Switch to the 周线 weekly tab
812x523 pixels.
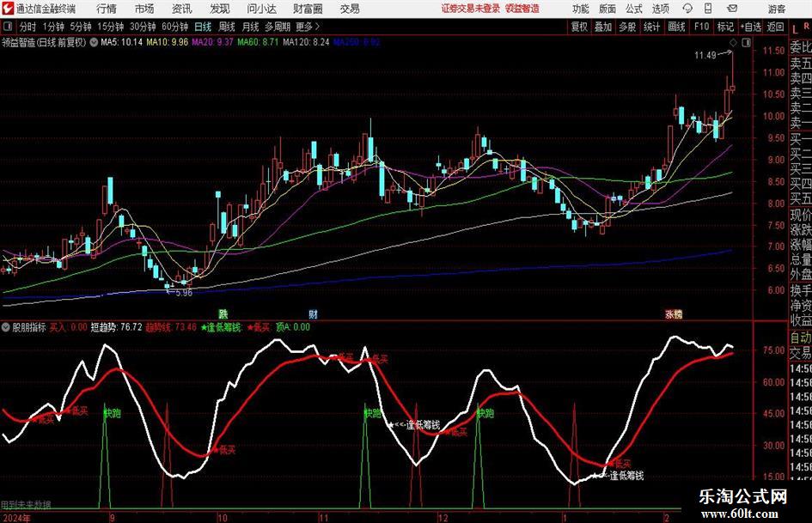pos(227,27)
